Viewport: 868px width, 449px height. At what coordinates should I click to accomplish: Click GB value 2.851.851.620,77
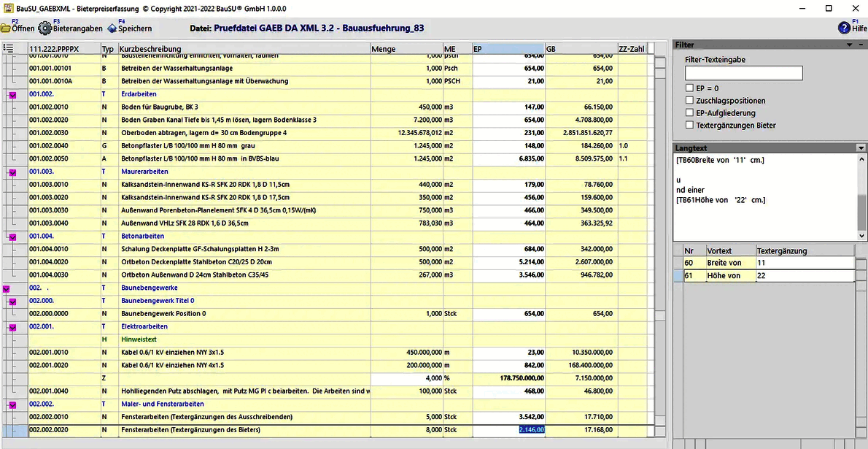tap(582, 133)
